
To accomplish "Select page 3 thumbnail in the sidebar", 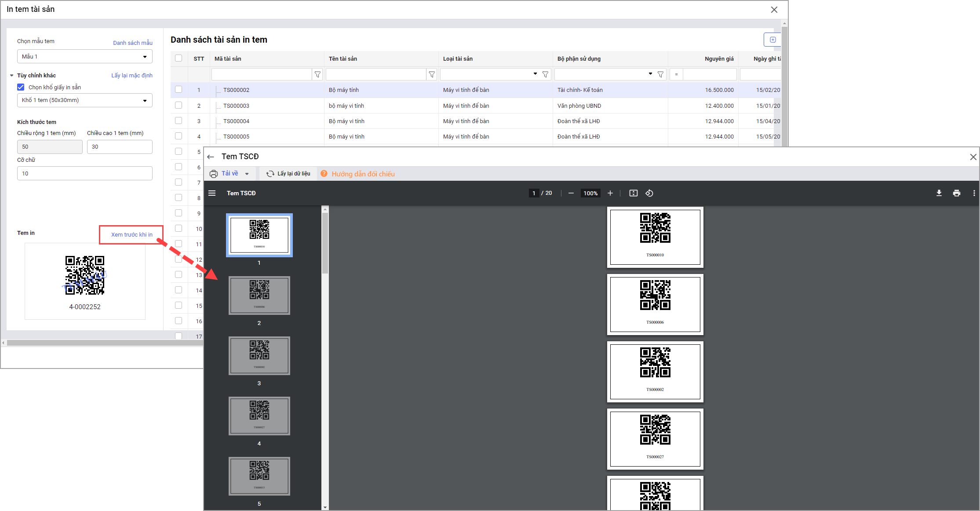I will pos(259,355).
